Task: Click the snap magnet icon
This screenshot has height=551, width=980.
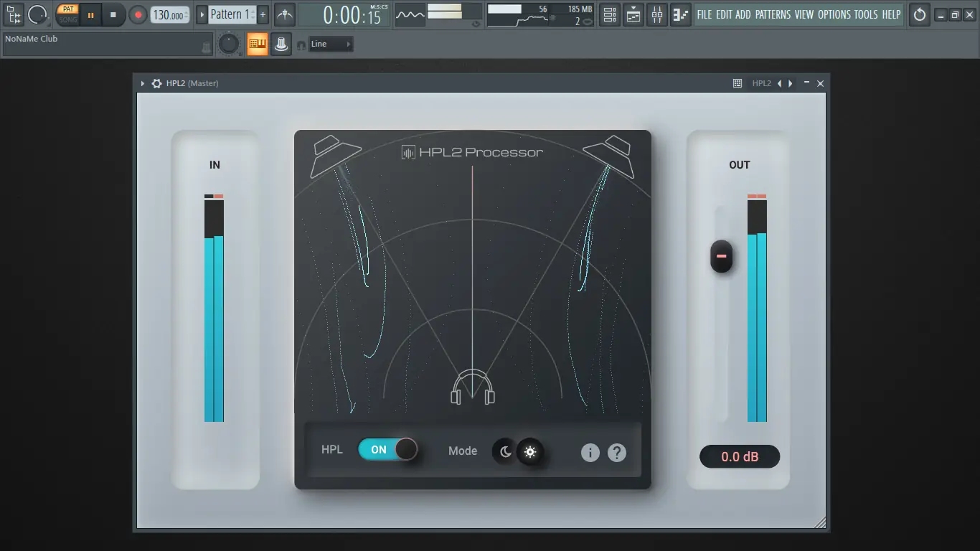Action: (x=301, y=45)
